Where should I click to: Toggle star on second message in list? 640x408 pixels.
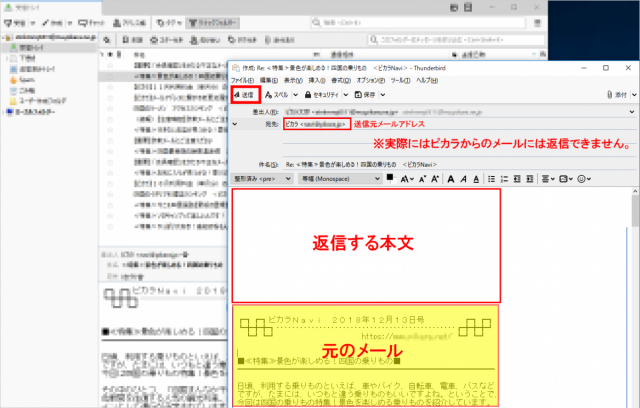tap(110, 75)
